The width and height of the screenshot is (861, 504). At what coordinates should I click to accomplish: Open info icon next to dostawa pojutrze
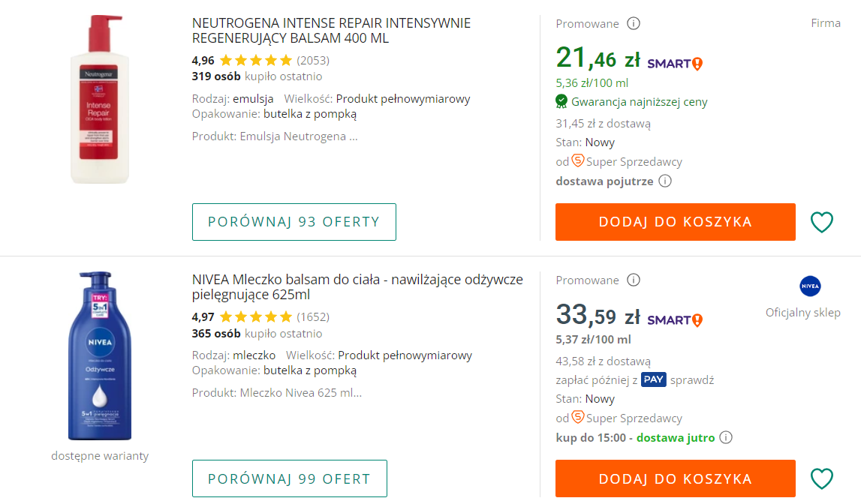tap(664, 181)
